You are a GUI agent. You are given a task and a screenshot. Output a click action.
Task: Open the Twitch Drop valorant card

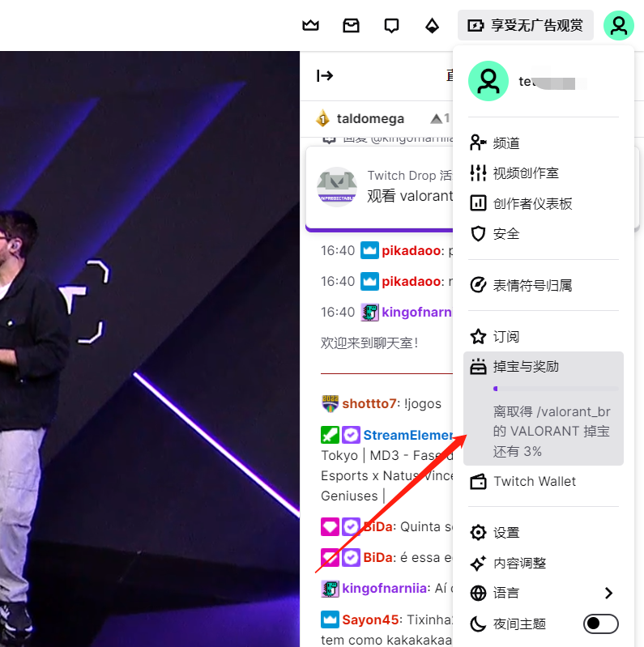point(380,188)
